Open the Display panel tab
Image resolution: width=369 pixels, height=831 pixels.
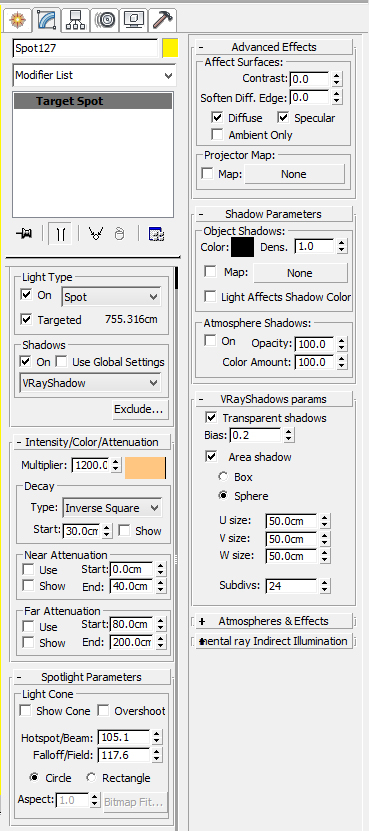[x=133, y=20]
